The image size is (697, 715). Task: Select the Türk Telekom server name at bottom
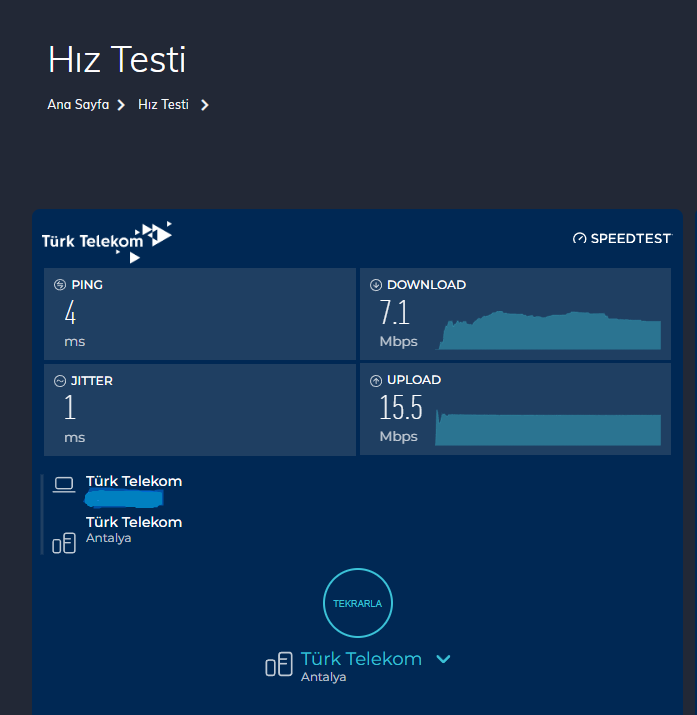pyautogui.click(x=361, y=659)
